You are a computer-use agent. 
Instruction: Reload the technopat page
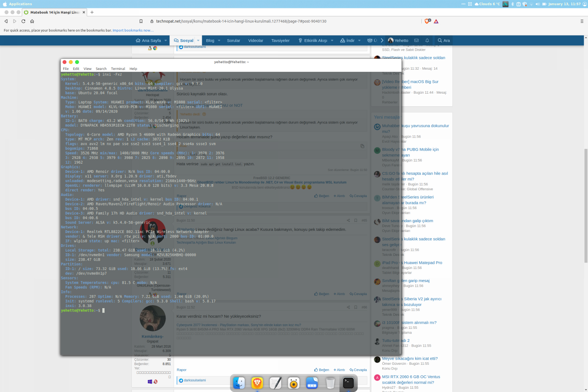(x=23, y=21)
